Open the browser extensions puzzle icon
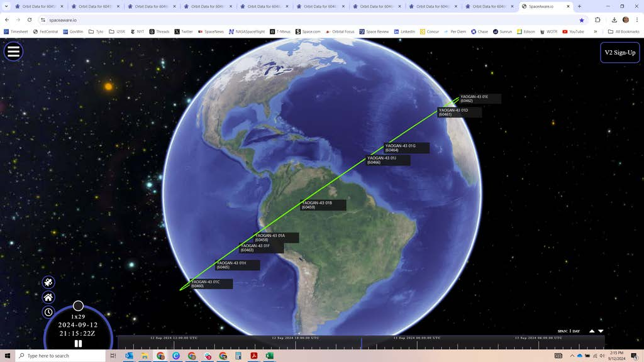 597,19
